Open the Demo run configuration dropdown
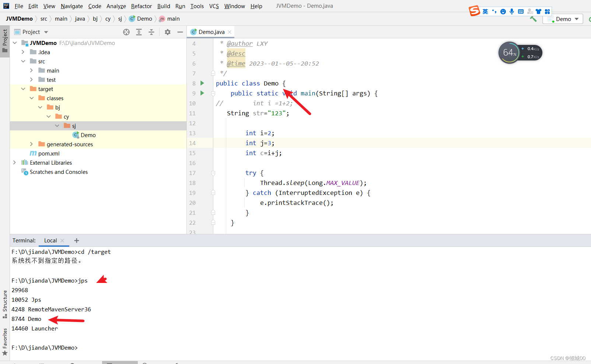The height and width of the screenshot is (364, 591). pos(563,19)
